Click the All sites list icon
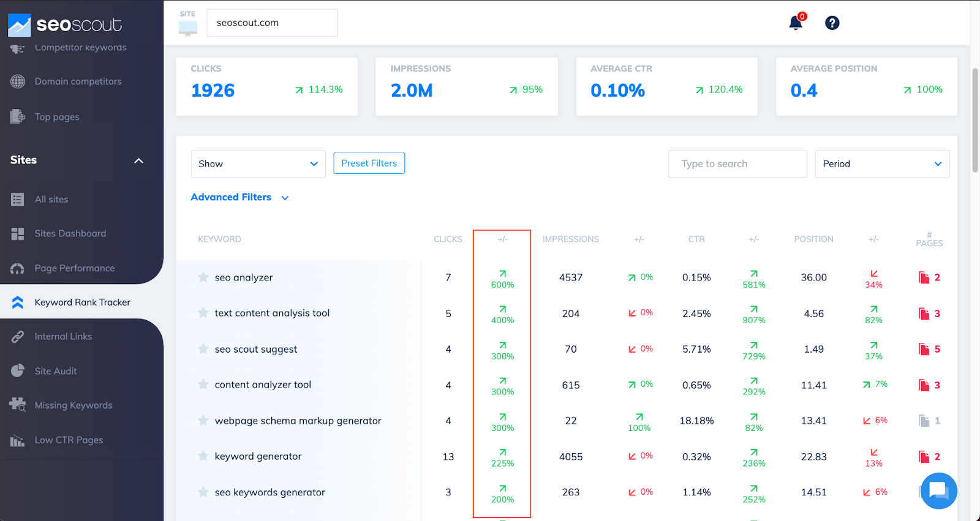The image size is (980, 521). tap(18, 200)
